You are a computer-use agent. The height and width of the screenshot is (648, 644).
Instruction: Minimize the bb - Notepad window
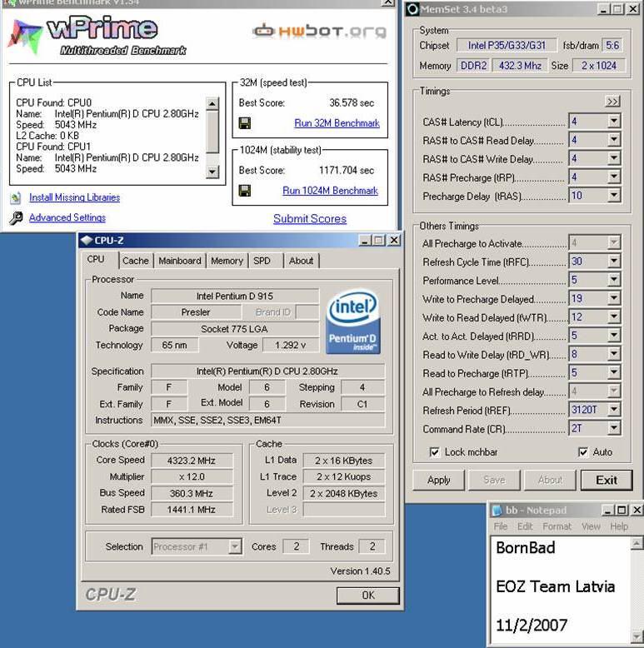point(607,511)
